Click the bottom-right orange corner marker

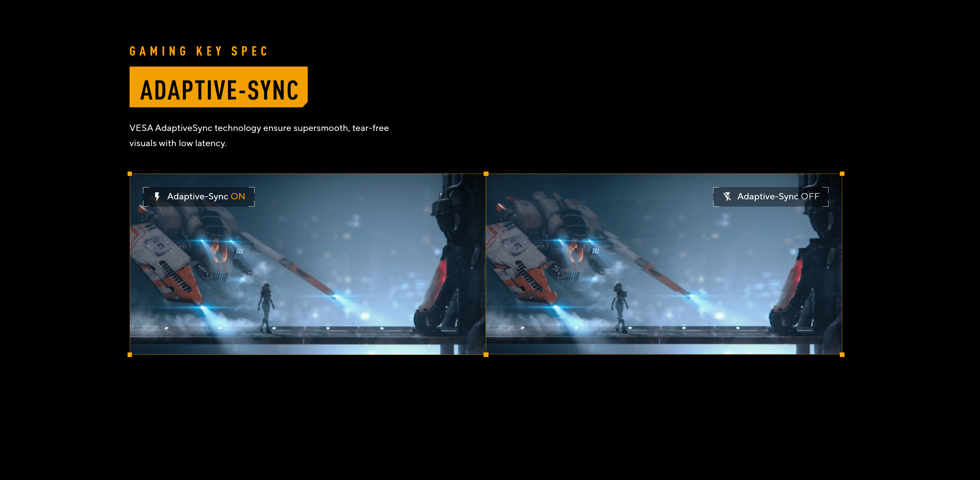(x=842, y=354)
